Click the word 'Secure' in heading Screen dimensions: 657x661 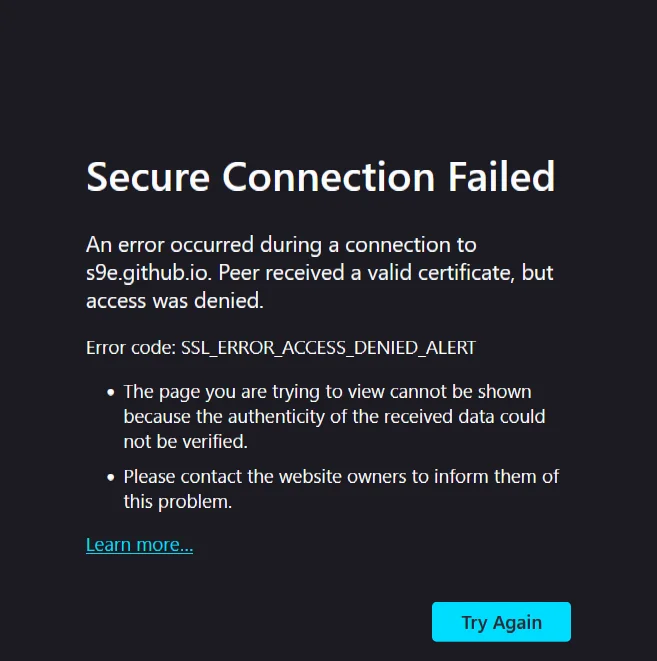click(148, 177)
